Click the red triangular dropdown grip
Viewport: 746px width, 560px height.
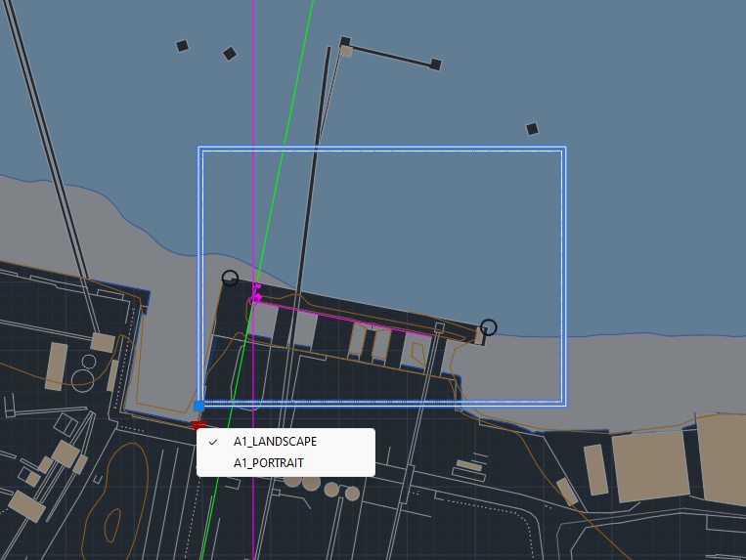199,427
